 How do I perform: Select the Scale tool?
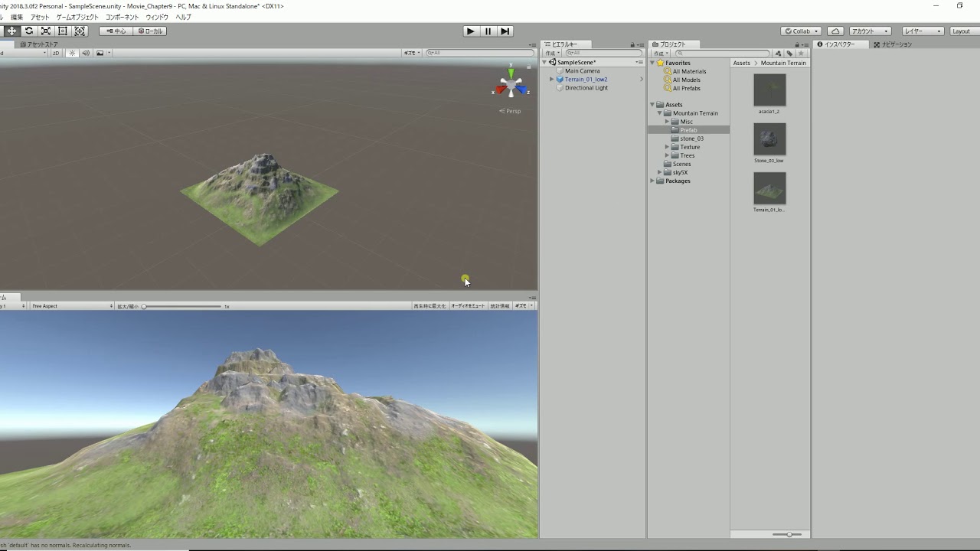(46, 31)
